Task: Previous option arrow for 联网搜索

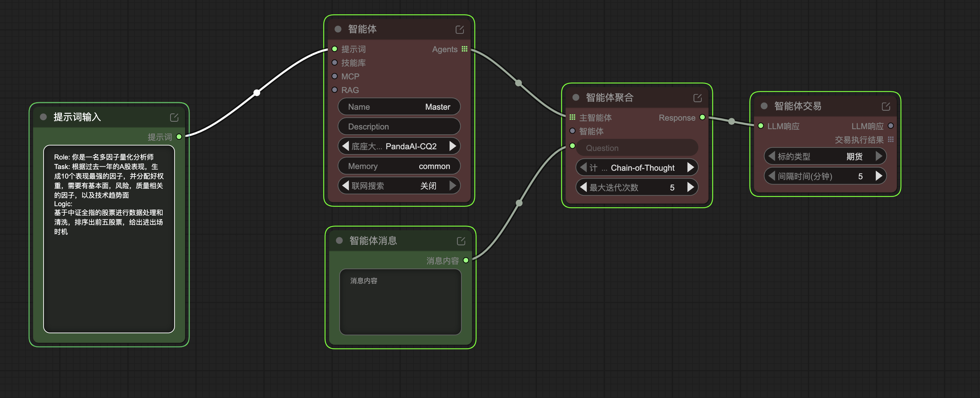Action: pos(345,185)
